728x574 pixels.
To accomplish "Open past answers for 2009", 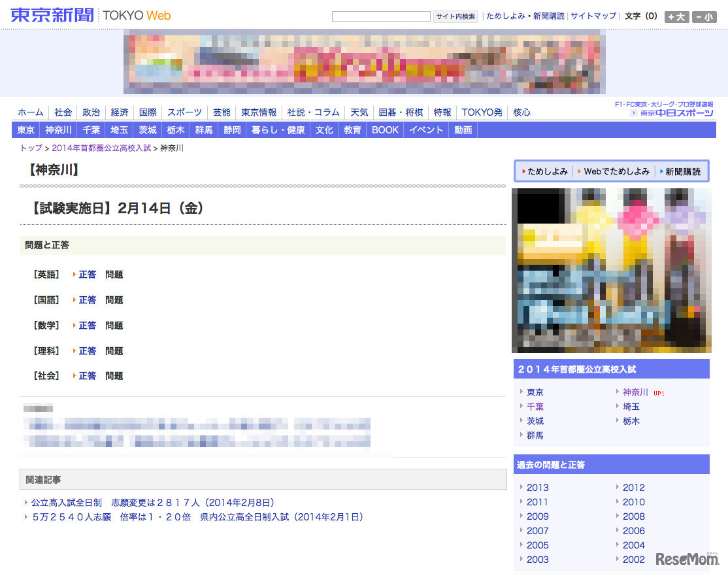I will click(538, 516).
